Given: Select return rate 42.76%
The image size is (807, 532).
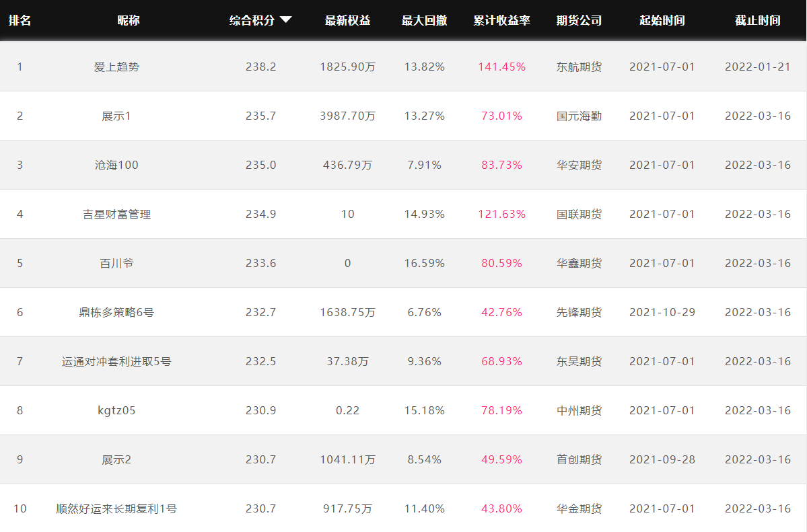Looking at the screenshot, I should pos(502,312).
